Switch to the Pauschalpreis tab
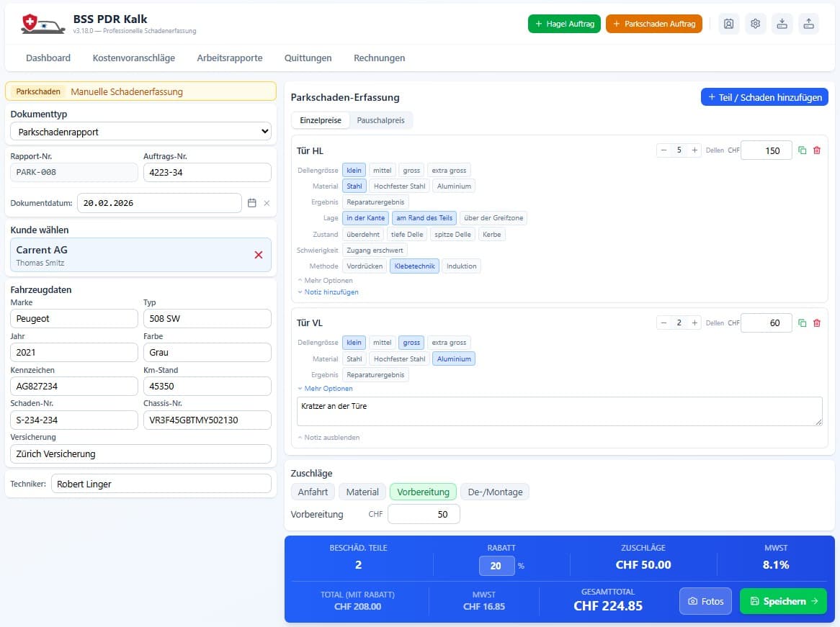Screen dimensions: 840x627 (x=380, y=120)
